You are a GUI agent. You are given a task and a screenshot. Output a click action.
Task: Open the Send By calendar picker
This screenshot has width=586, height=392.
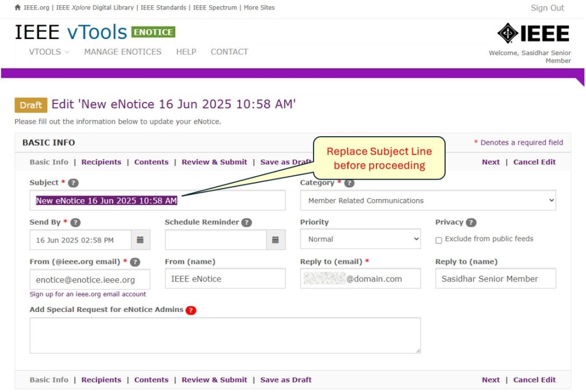point(141,240)
